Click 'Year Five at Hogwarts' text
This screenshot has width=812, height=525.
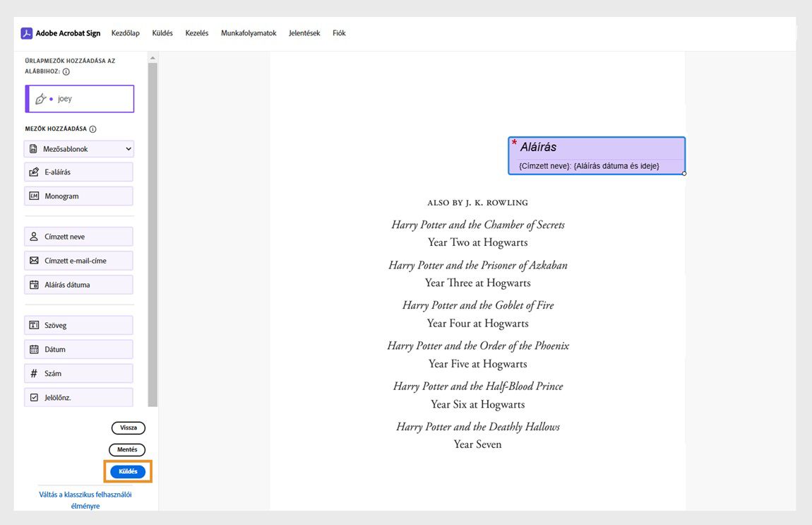coord(478,364)
